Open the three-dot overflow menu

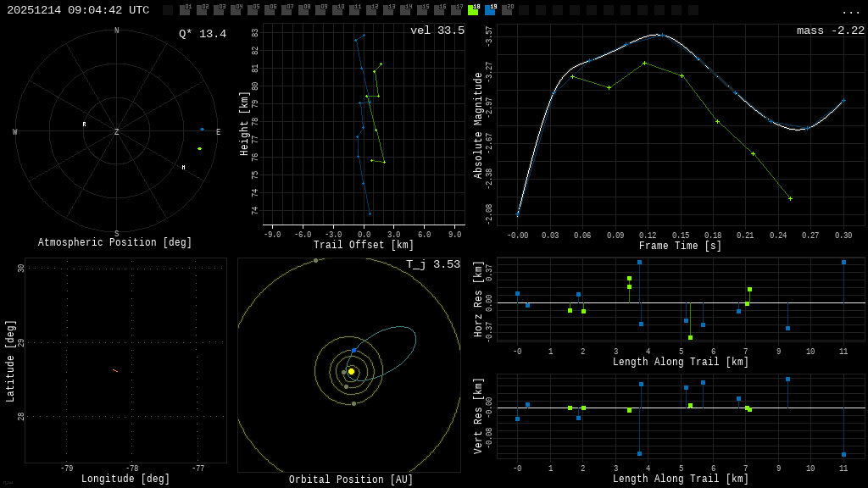pos(850,11)
